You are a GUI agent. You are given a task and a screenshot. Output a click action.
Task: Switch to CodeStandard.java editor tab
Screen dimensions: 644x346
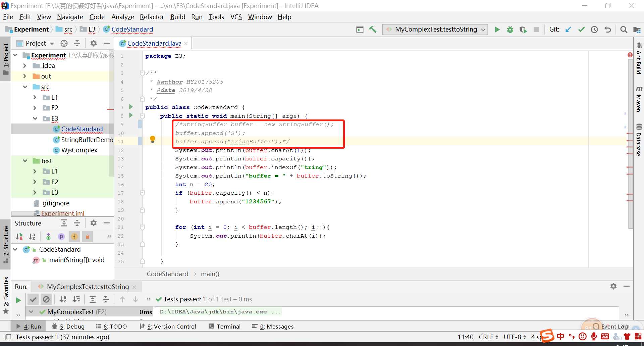tap(154, 43)
